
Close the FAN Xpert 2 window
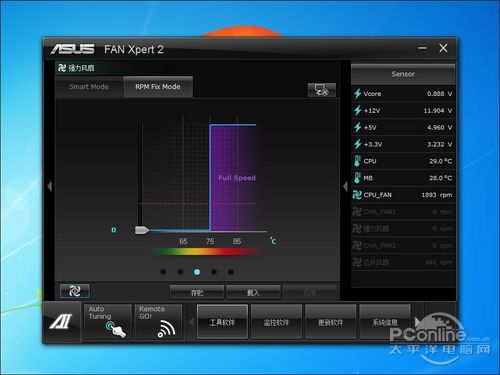pos(443,48)
